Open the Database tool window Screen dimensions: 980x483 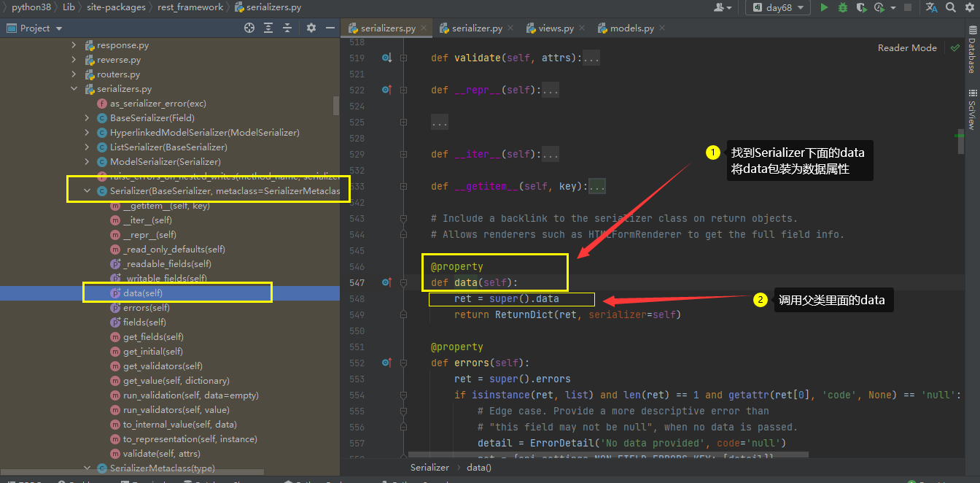[x=971, y=48]
